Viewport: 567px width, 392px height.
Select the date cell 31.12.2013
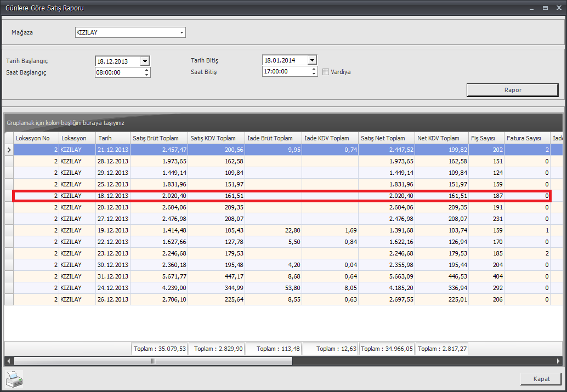113,277
